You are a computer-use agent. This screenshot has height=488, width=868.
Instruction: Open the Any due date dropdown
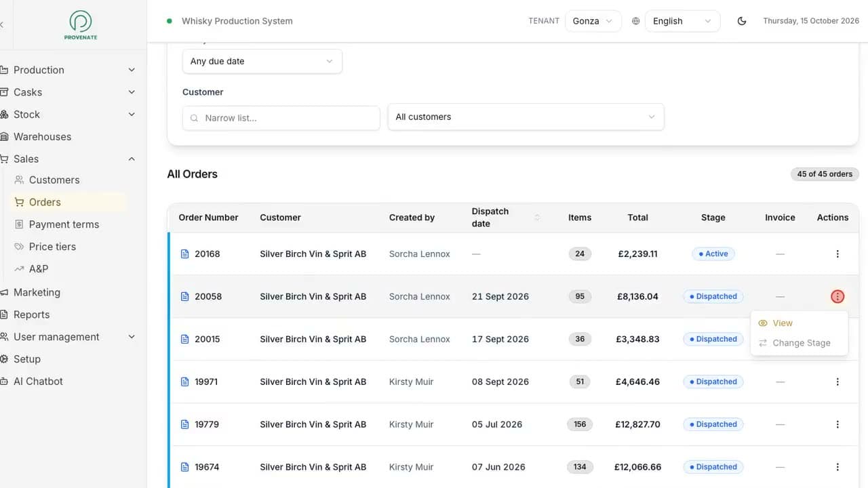(262, 61)
